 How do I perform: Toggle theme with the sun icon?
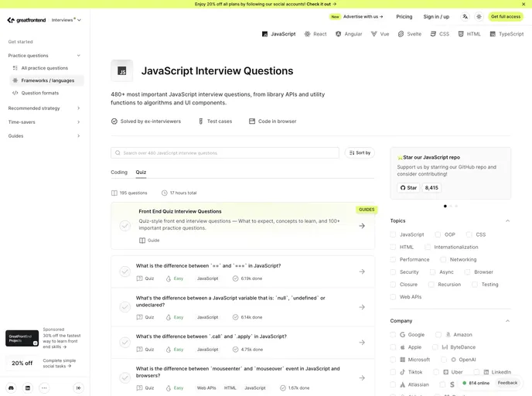(479, 16)
